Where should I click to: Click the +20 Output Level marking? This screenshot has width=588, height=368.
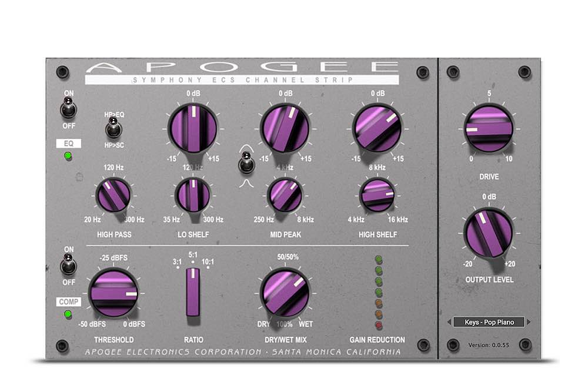[x=510, y=264]
